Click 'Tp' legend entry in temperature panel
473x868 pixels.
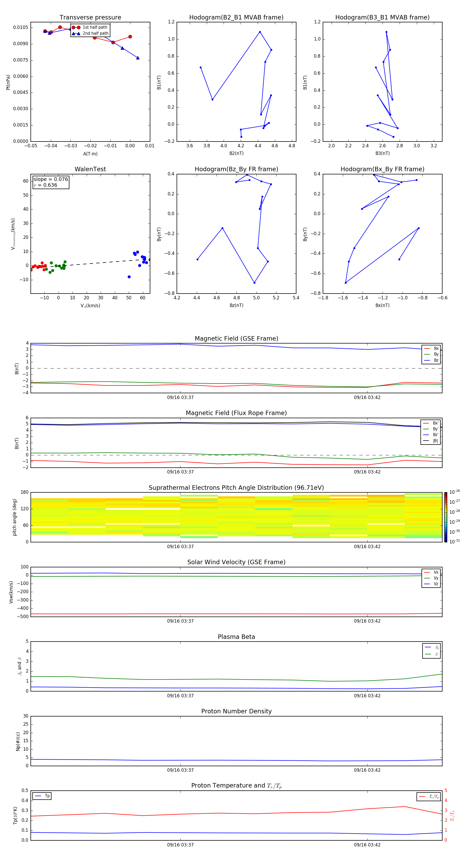pyautogui.click(x=42, y=796)
